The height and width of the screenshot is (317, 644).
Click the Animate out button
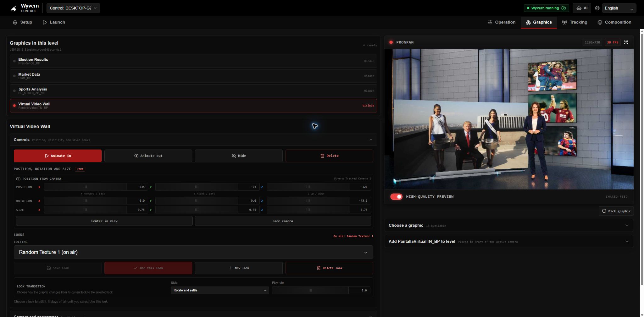pos(148,156)
